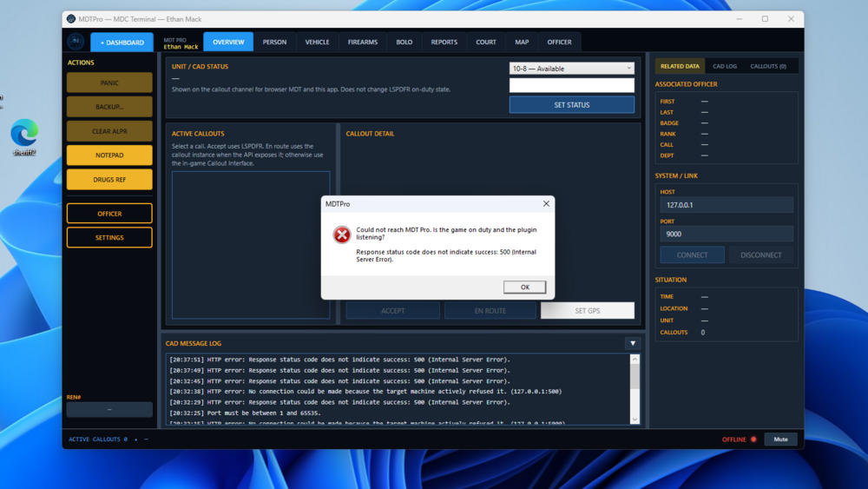This screenshot has width=868, height=489.
Task: Collapse the CAD Message Log panel
Action: (x=633, y=343)
